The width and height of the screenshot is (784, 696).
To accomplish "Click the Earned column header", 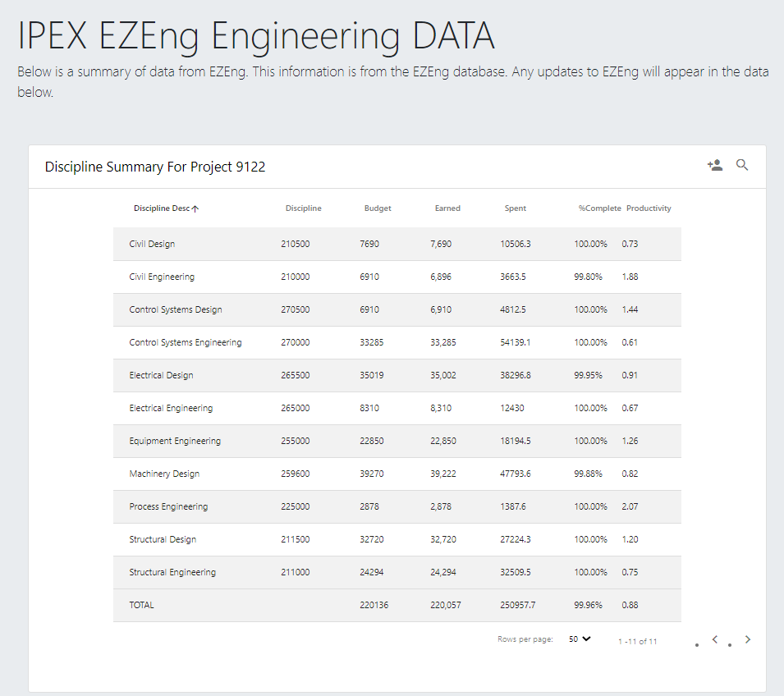I will point(447,208).
